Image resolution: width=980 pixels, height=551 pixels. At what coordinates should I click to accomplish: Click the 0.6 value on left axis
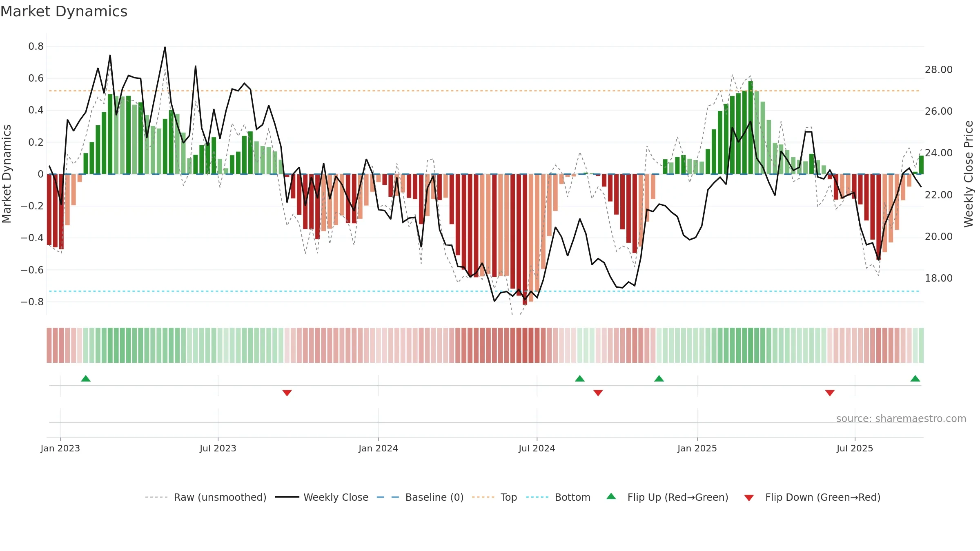[x=36, y=78]
